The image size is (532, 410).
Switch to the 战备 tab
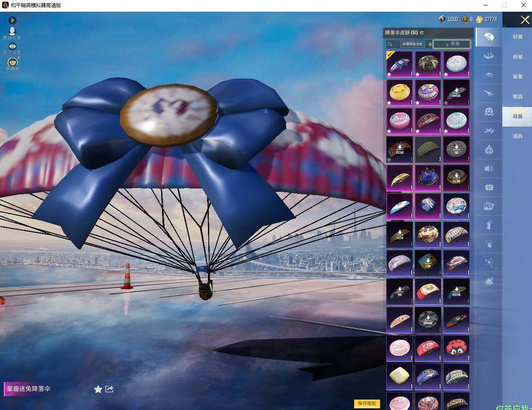(518, 116)
